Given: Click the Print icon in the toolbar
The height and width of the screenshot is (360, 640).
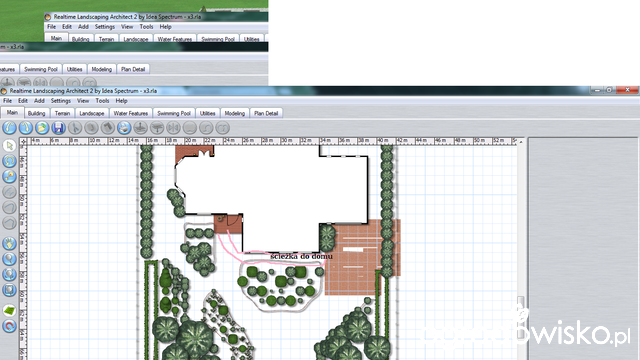Looking at the screenshot, I should (124, 128).
